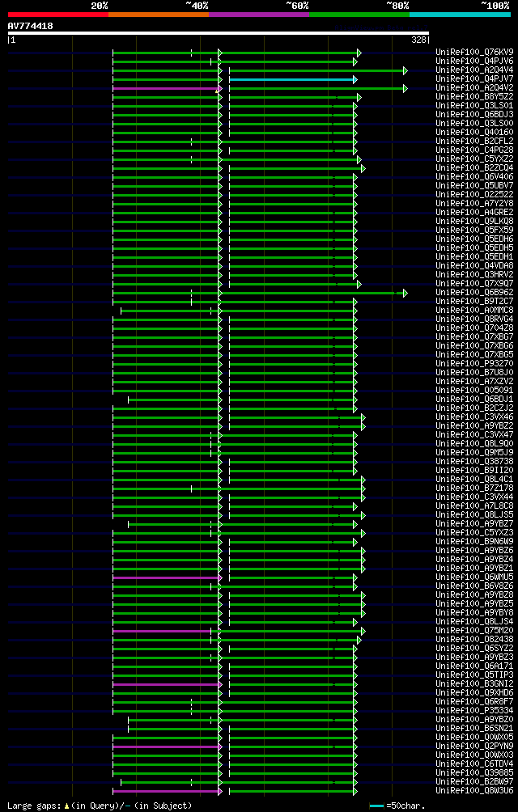Click the purple alignment bar in A2Q4V2 row
518x812 pixels.
click(165, 88)
